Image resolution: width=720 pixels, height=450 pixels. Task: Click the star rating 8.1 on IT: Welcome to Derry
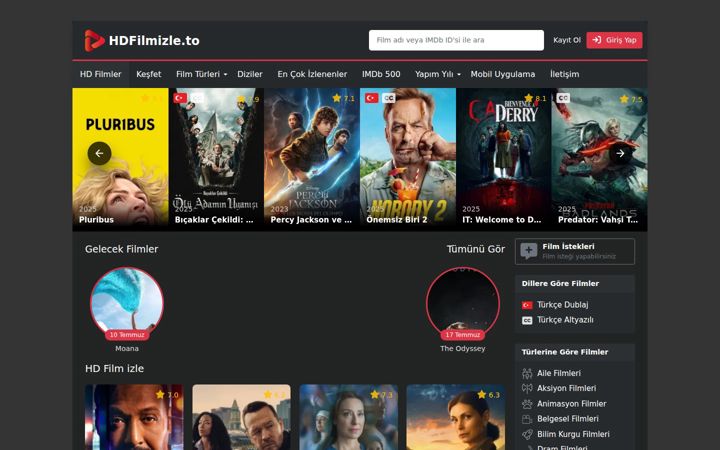coord(535,98)
